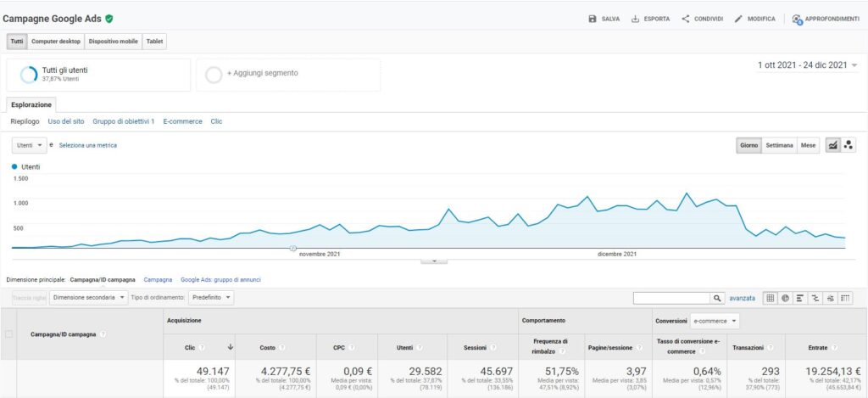Switch to the Dispositivo mobile tab

coord(113,41)
